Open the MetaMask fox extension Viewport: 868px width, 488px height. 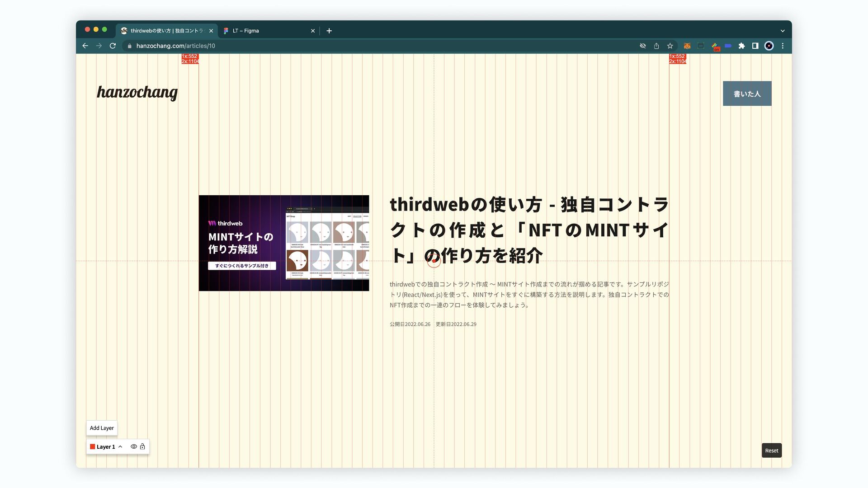(x=687, y=46)
